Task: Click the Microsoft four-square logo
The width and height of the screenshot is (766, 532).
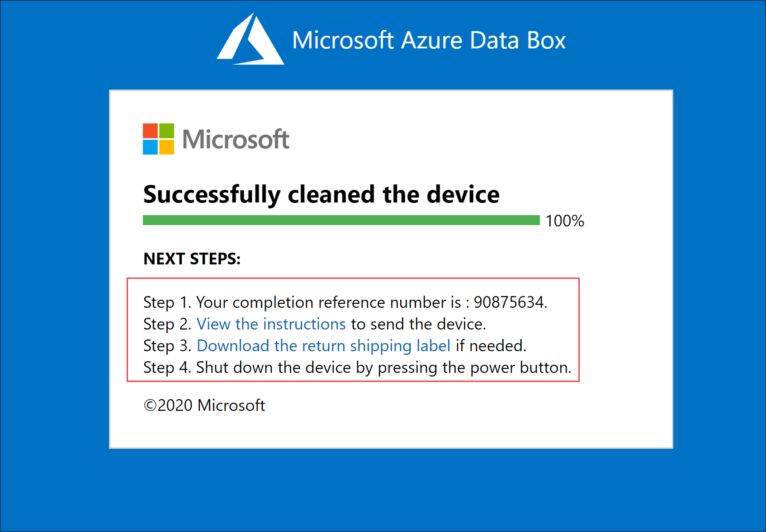Action: coord(158,139)
